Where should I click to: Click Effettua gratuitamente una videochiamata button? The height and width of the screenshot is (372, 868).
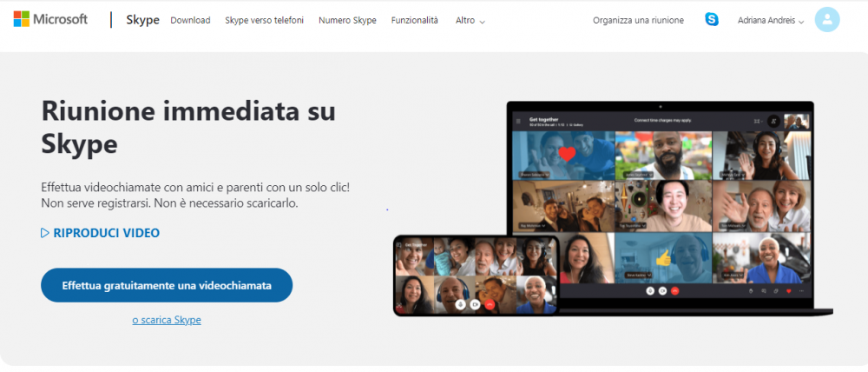pos(167,285)
